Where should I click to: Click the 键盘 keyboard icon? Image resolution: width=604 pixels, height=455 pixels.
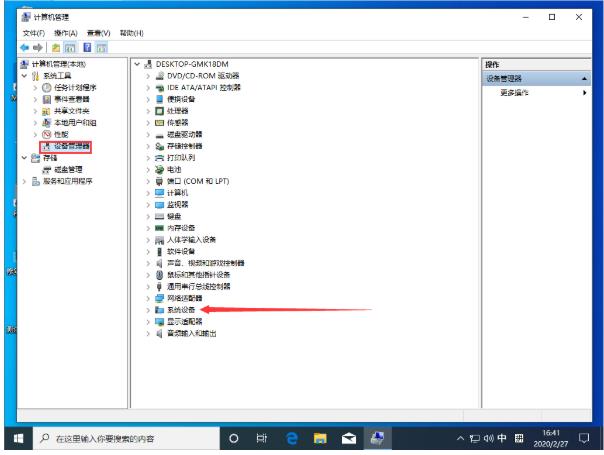click(x=159, y=216)
